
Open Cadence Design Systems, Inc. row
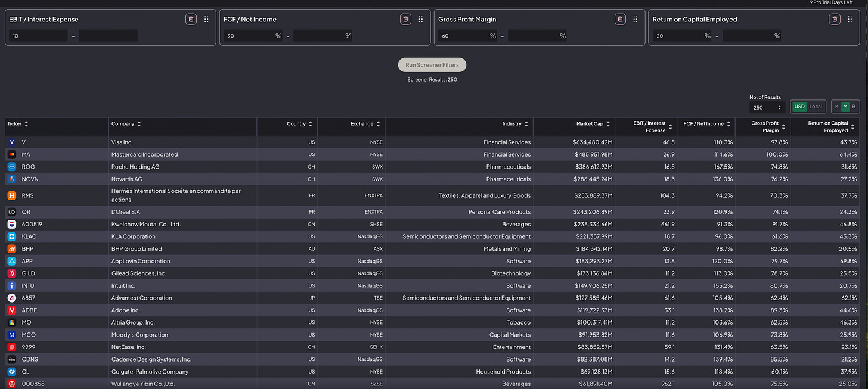433,359
